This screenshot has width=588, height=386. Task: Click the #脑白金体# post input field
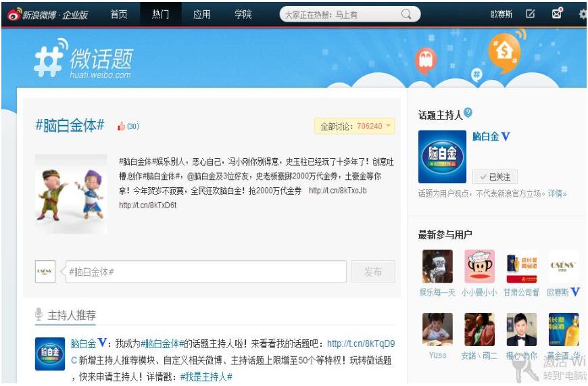point(206,272)
